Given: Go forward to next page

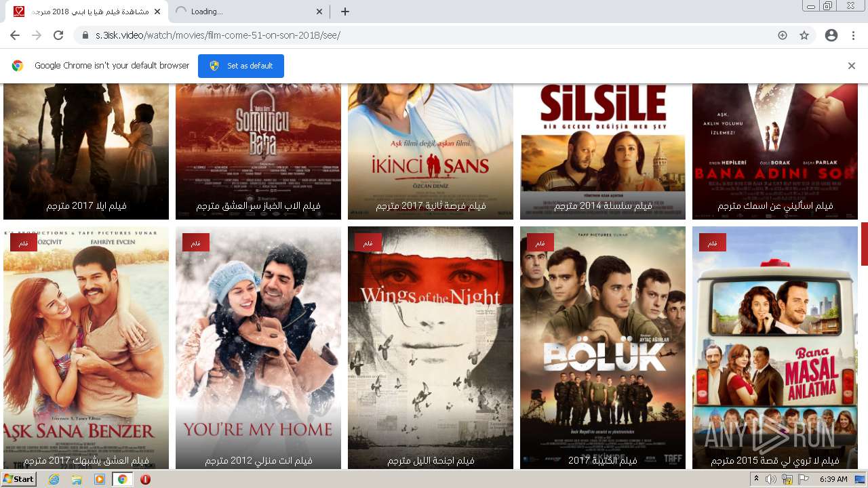Looking at the screenshot, I should (x=37, y=35).
